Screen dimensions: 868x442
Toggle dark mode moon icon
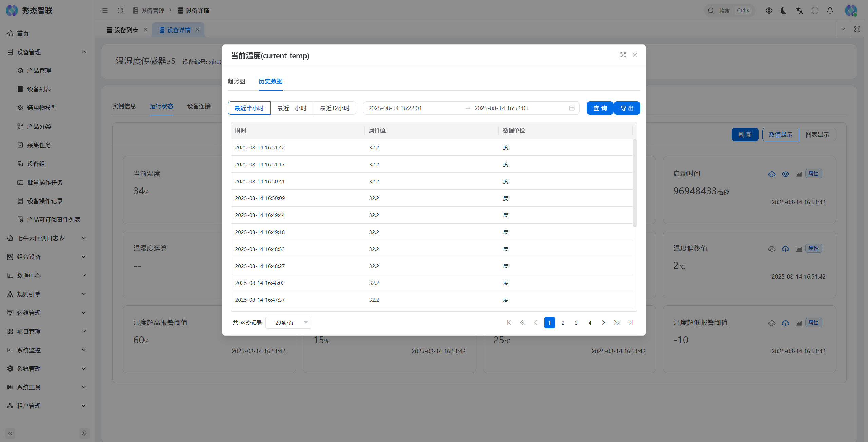click(784, 10)
